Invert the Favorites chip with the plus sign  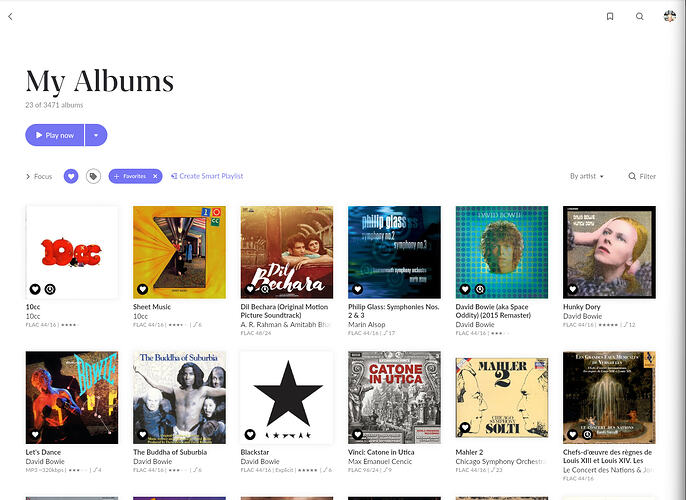(x=116, y=176)
